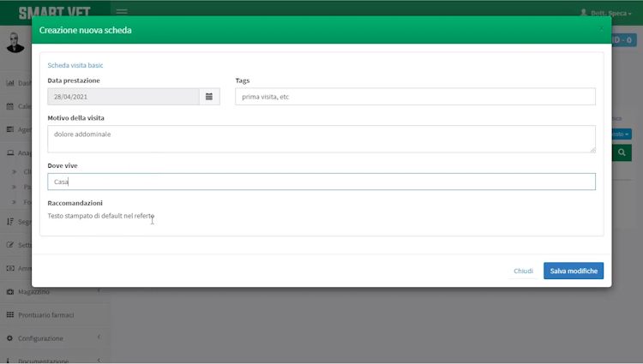643x364 pixels.
Task: Click the SMART VET logo
Action: (55, 12)
